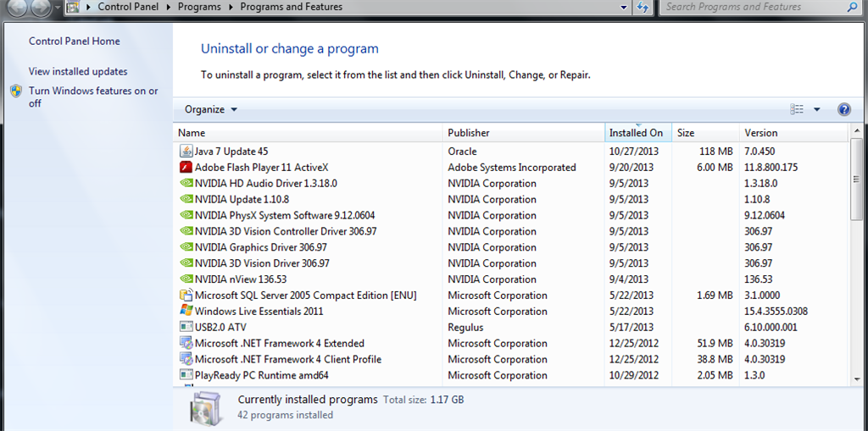Select the 10/29/2012 installed date cell

pos(634,375)
